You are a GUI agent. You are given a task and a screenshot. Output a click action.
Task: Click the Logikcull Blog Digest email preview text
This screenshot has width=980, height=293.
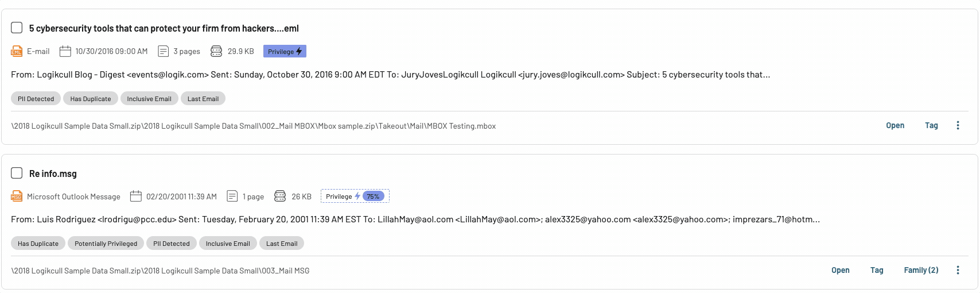click(390, 75)
